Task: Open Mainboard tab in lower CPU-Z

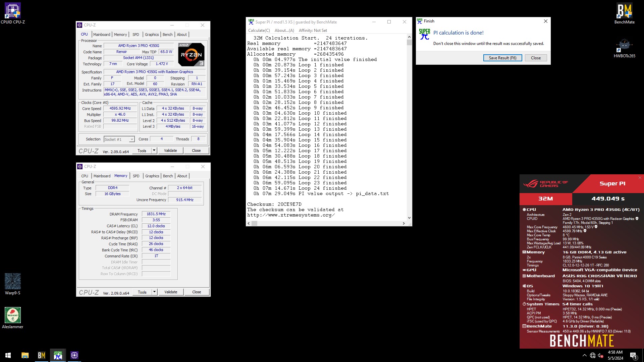Action: click(102, 176)
